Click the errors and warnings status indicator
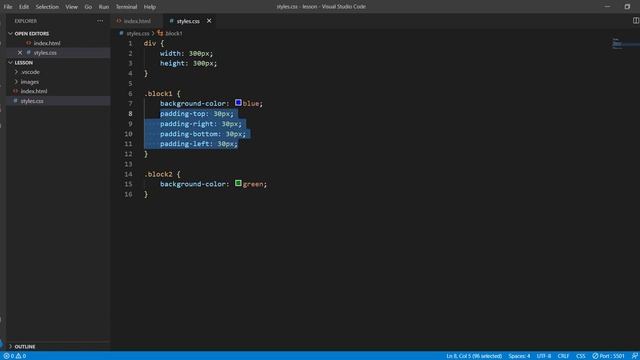 coord(15,356)
